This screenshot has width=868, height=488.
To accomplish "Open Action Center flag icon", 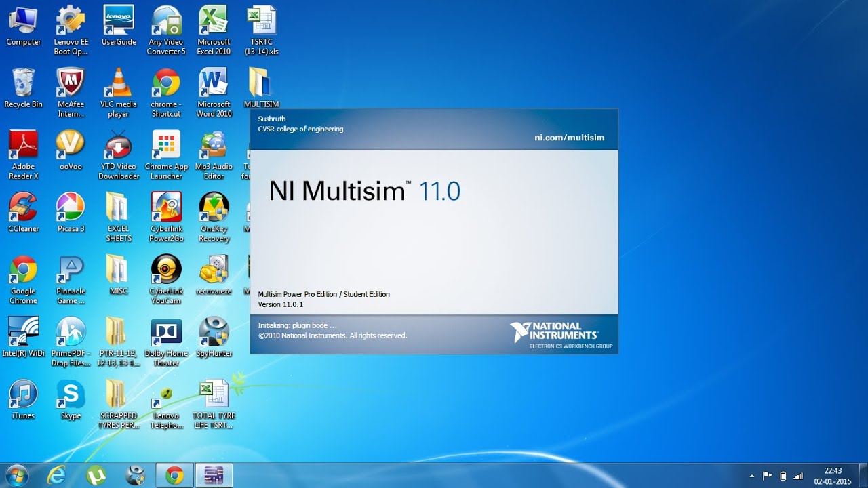I will pos(768,476).
